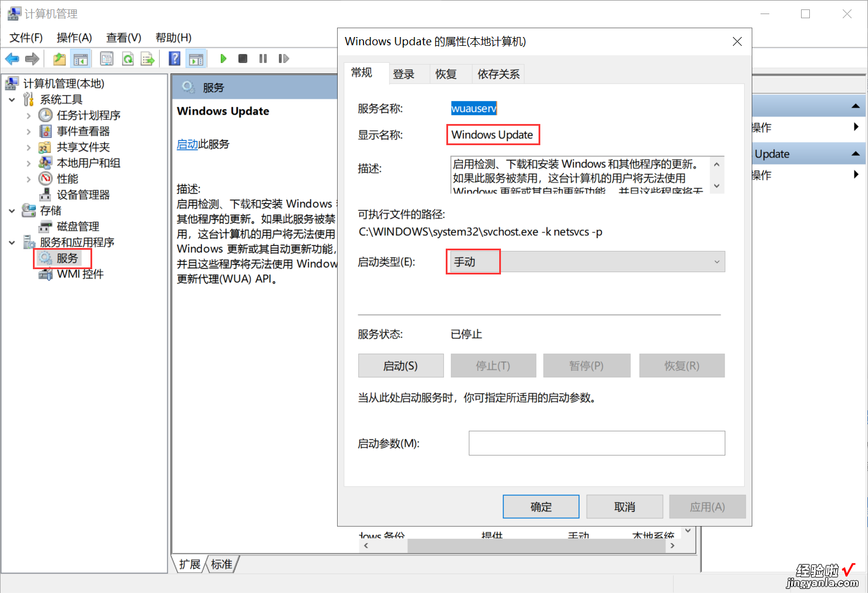Image resolution: width=868 pixels, height=593 pixels.
Task: Click the Stop service square icon
Action: (x=243, y=59)
